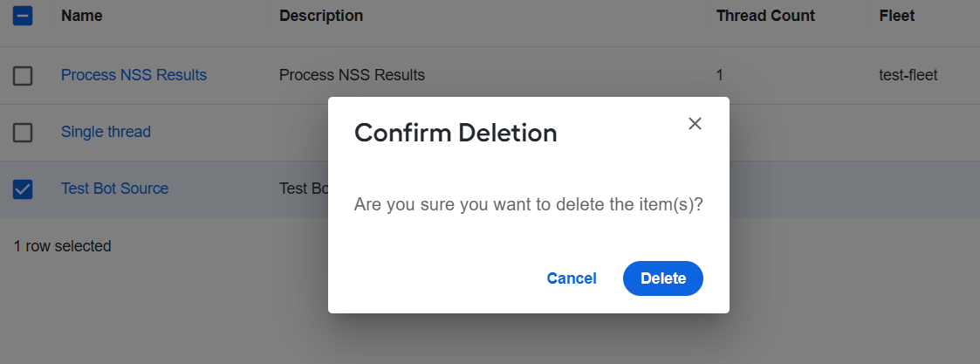The image size is (980, 364).
Task: Click the Process NSS Results description cell
Action: tap(352, 75)
